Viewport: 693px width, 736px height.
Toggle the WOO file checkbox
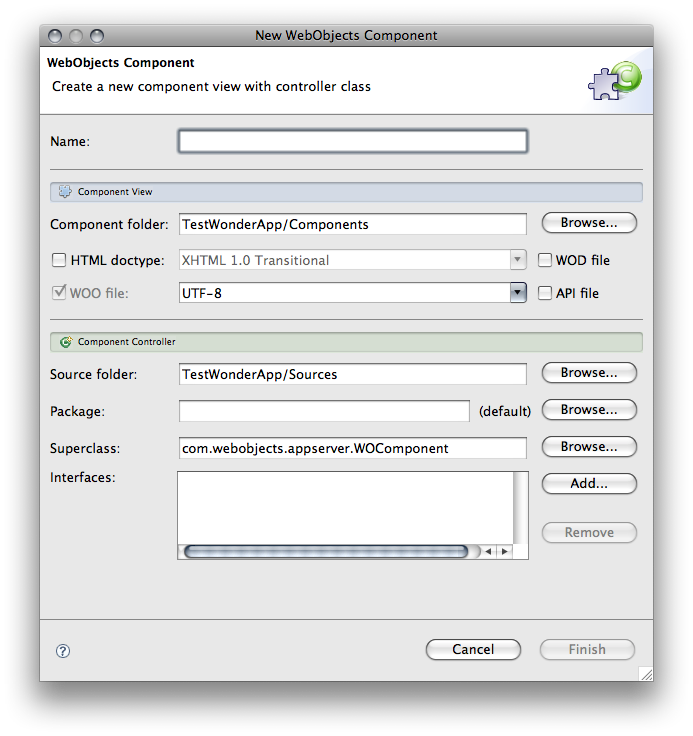(59, 293)
